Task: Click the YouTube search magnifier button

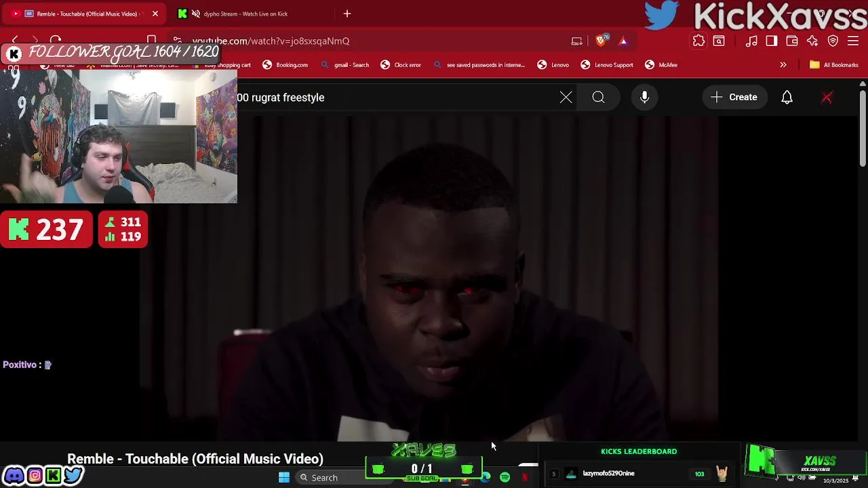Action: click(599, 98)
